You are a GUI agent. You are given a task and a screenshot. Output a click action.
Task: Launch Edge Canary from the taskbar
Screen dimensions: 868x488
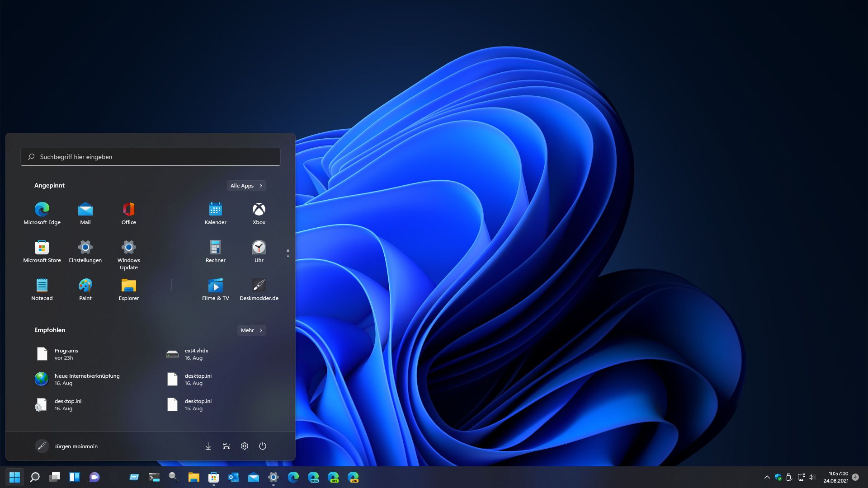353,477
